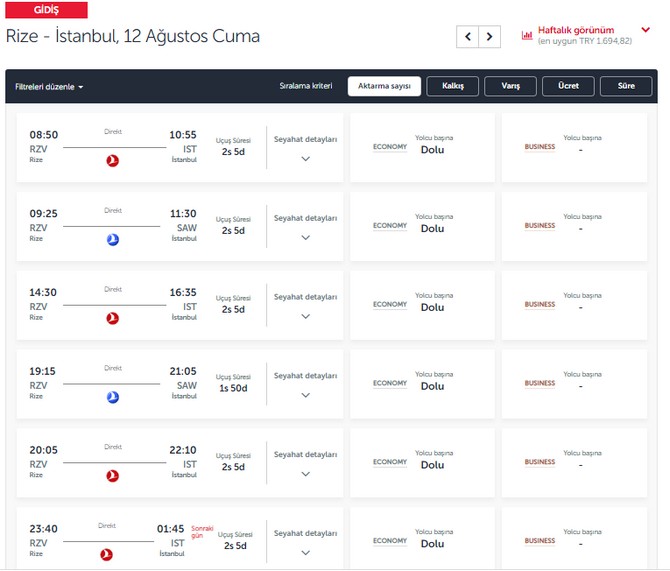Image resolution: width=670 pixels, height=571 pixels.
Task: Click AnadoluJet logo on 09:25 flight
Action: coord(113,239)
